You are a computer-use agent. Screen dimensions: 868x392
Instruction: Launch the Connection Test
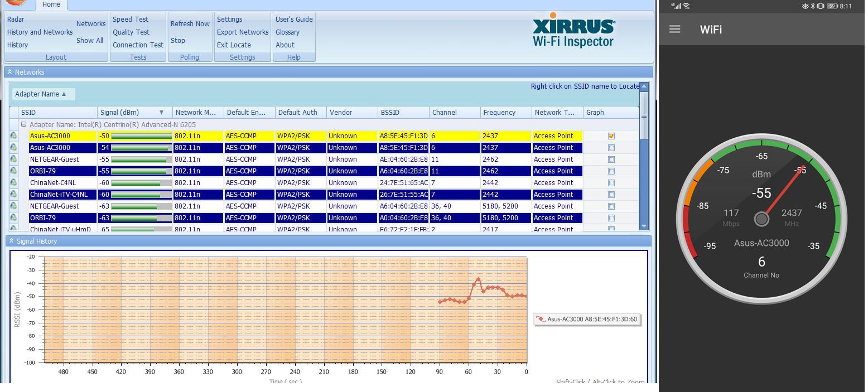pyautogui.click(x=138, y=45)
